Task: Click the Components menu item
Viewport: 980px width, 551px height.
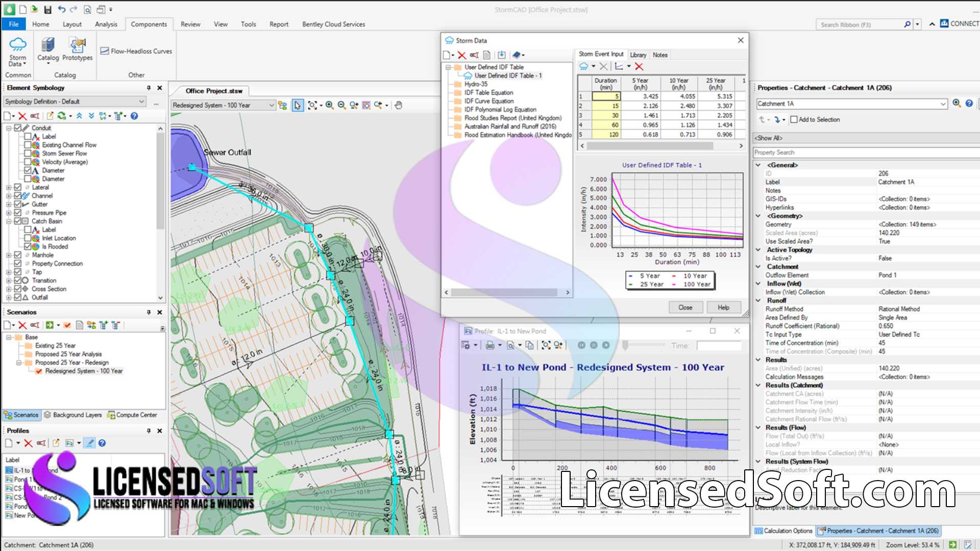Action: [149, 23]
